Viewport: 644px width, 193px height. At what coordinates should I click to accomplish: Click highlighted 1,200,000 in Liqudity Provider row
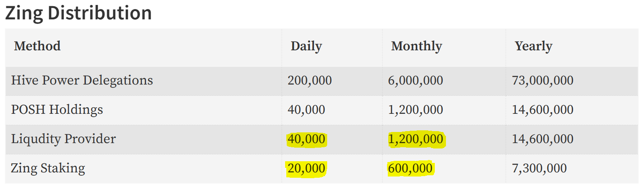pos(415,139)
